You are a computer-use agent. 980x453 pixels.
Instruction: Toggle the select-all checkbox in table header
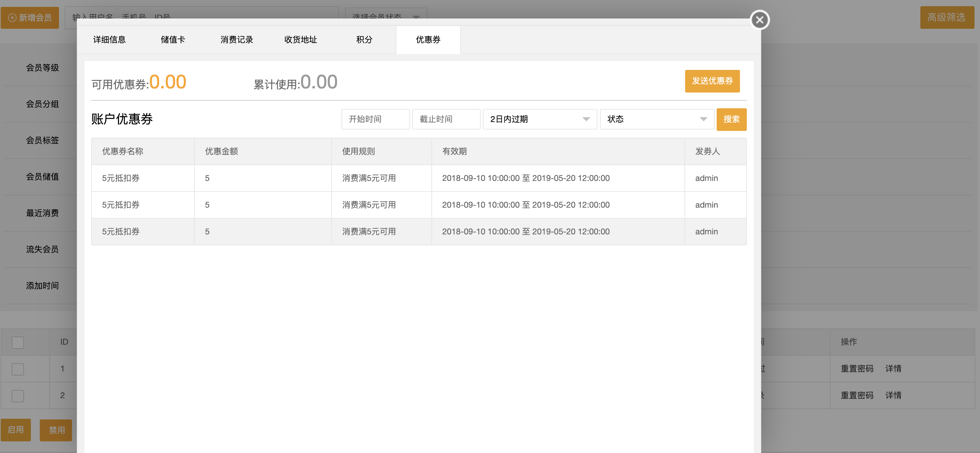tap(17, 342)
